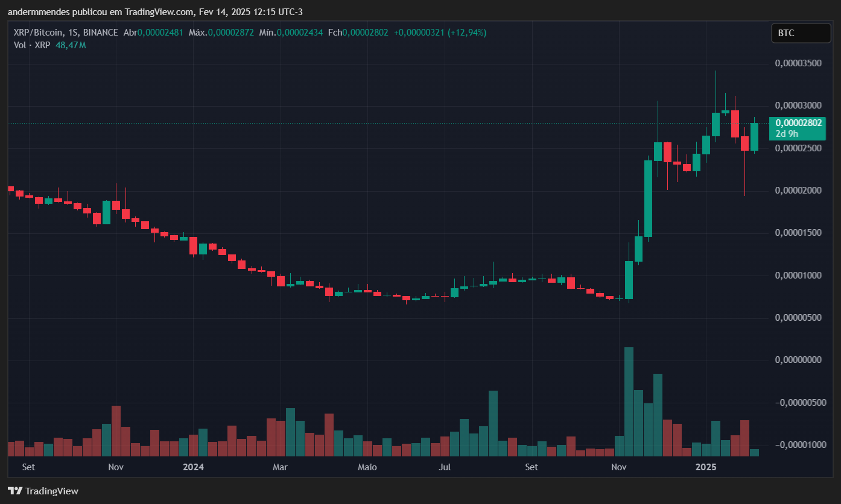Click the close value Fch 0,00002802
The image size is (841, 504).
(x=358, y=33)
